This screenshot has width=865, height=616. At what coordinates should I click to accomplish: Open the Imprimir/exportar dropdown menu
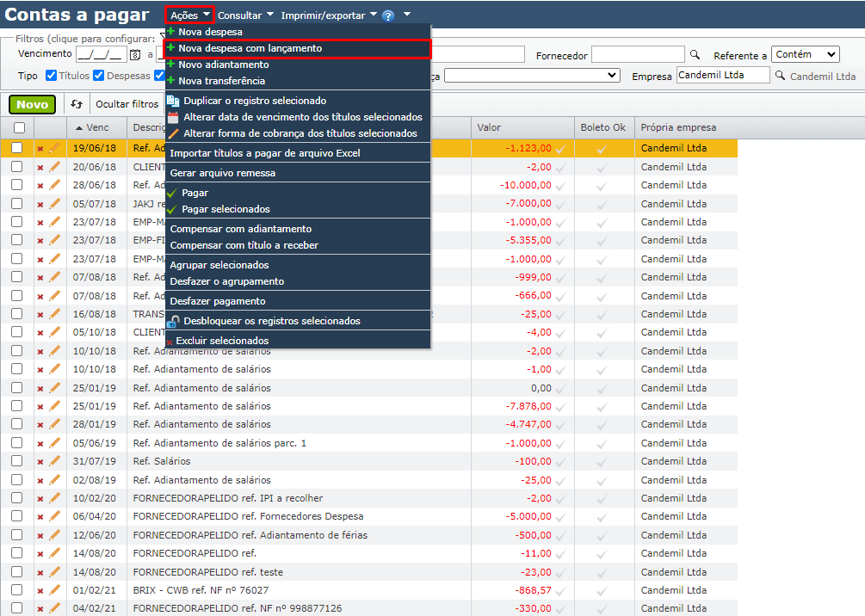click(x=329, y=15)
